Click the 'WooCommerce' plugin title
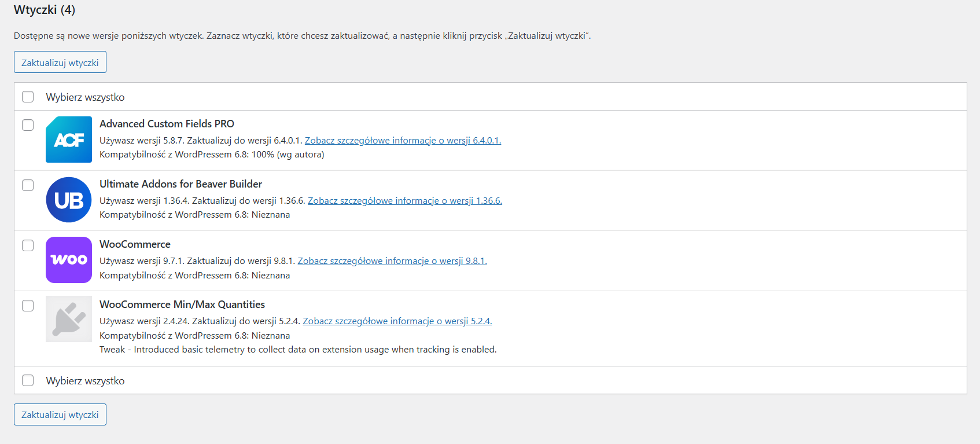 [x=135, y=244]
